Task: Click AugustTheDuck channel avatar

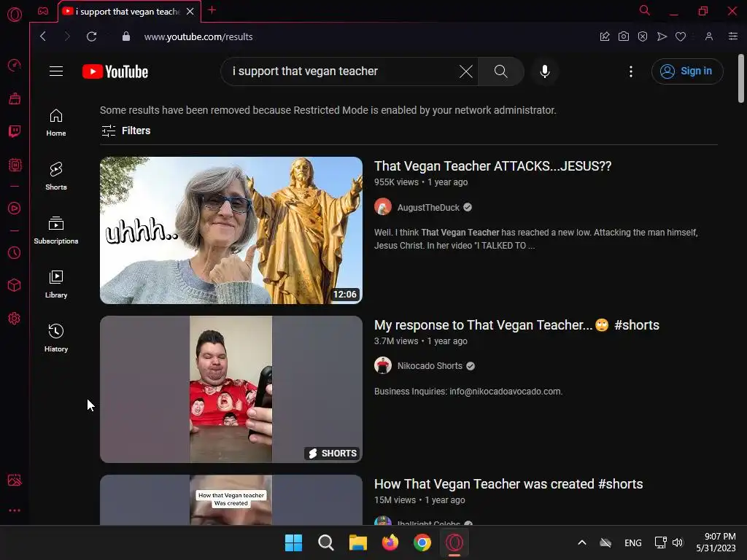Action: [382, 207]
